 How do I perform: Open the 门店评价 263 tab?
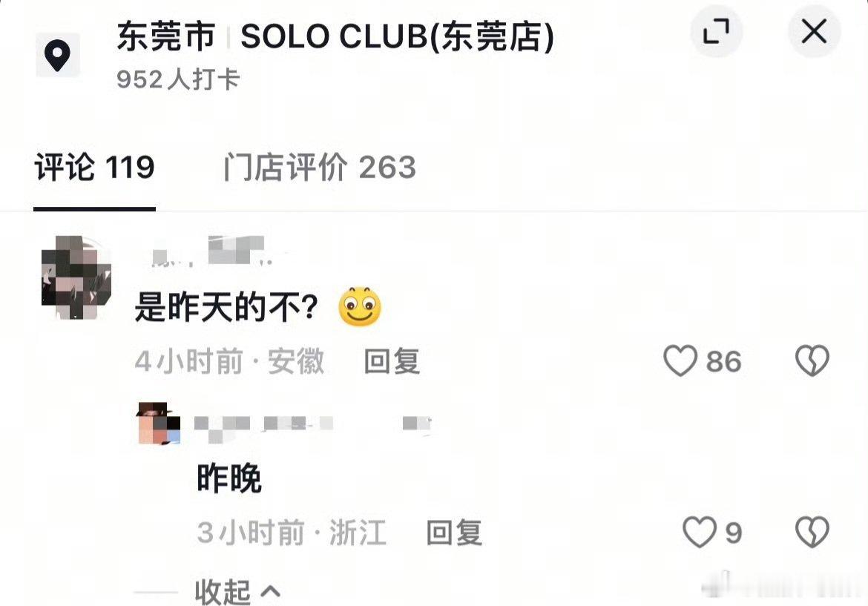click(320, 167)
